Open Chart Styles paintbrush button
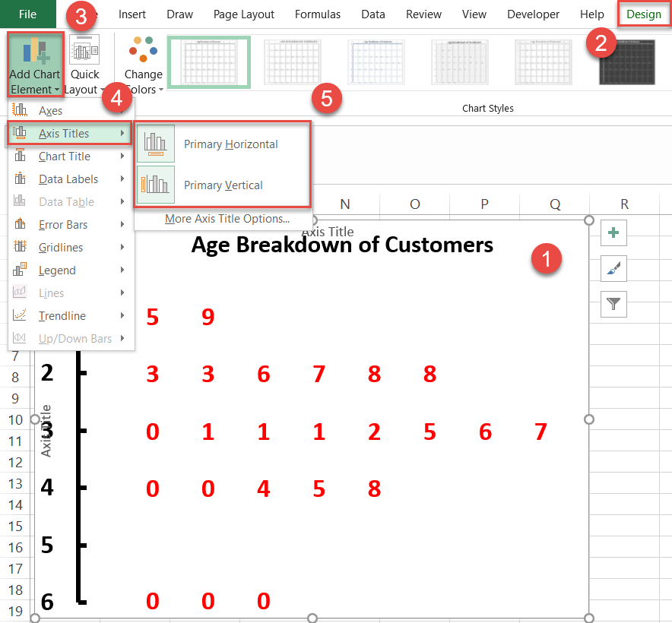The width and height of the screenshot is (672, 623). 613,269
